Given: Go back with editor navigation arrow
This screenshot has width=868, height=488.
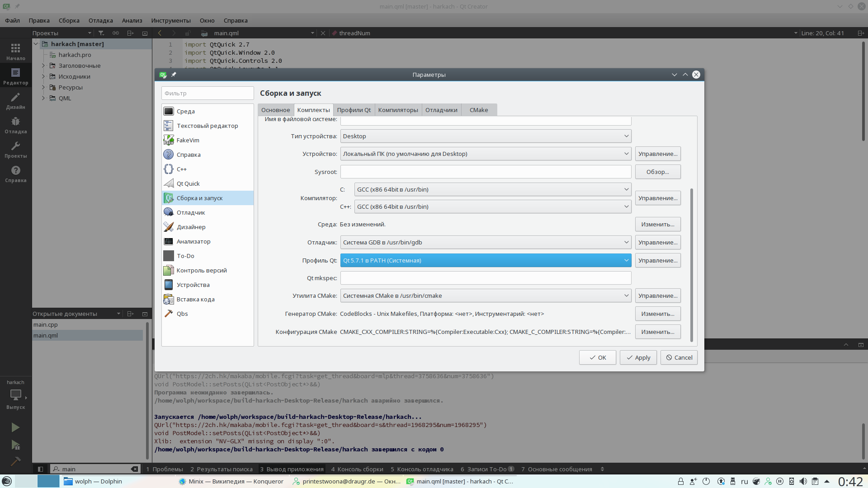Looking at the screenshot, I should point(160,33).
